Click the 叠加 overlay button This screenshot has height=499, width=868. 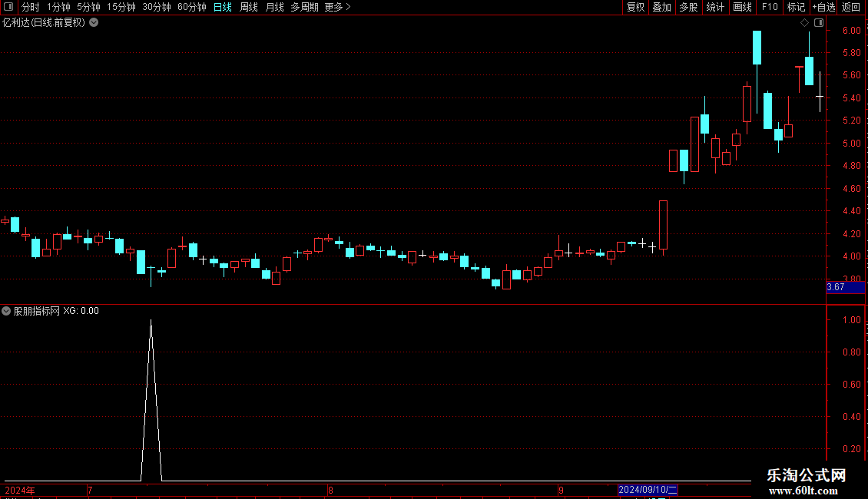[x=661, y=7]
